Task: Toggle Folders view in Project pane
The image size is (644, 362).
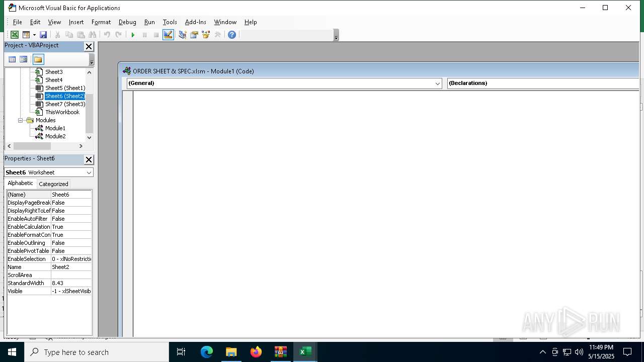Action: pos(38,59)
